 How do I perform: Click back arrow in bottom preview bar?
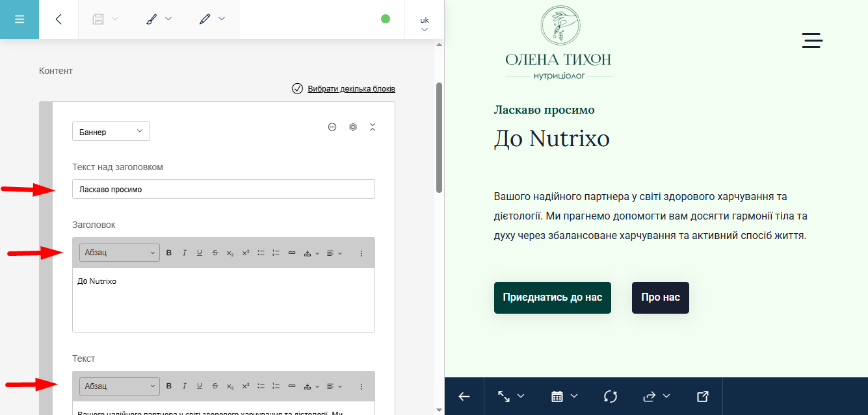click(x=464, y=396)
